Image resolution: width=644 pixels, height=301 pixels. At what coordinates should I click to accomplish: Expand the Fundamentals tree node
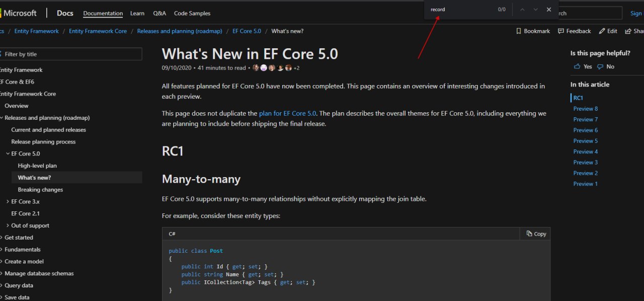pos(2,250)
